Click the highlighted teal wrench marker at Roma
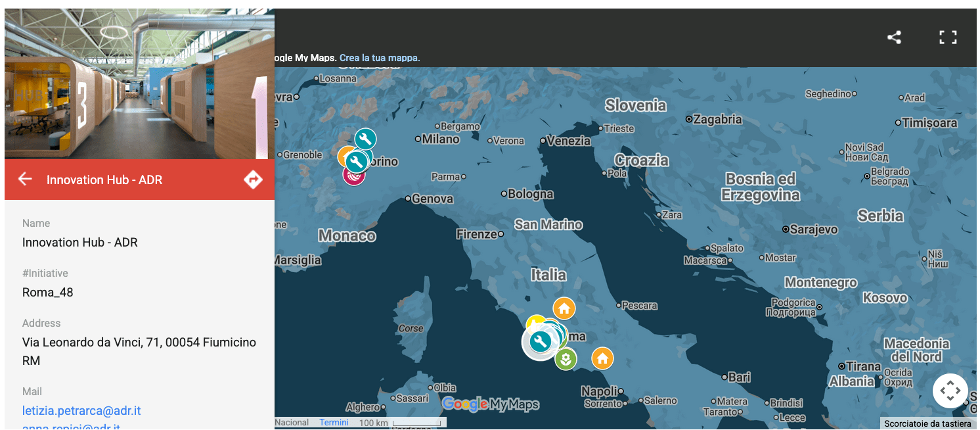 point(540,341)
